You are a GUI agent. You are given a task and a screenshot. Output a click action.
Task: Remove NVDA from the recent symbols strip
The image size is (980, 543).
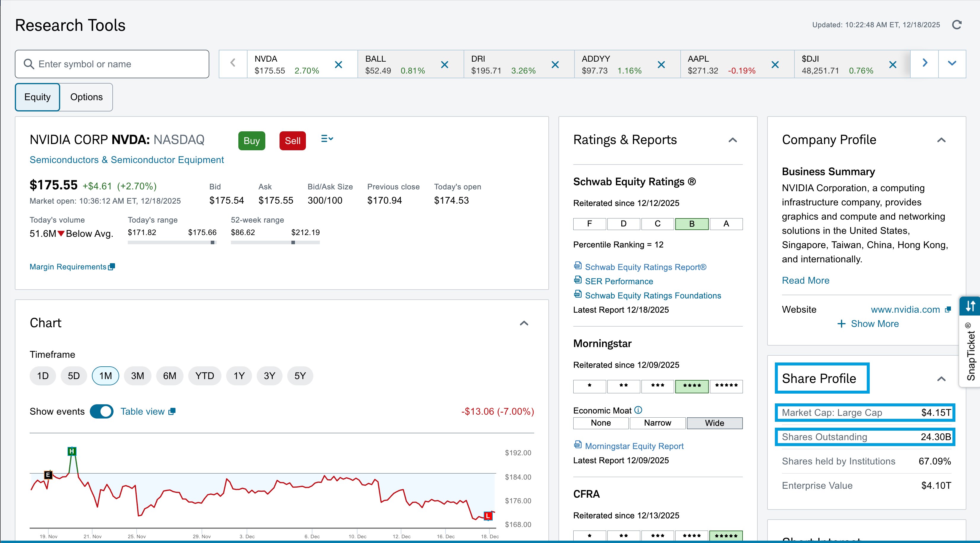[338, 65]
